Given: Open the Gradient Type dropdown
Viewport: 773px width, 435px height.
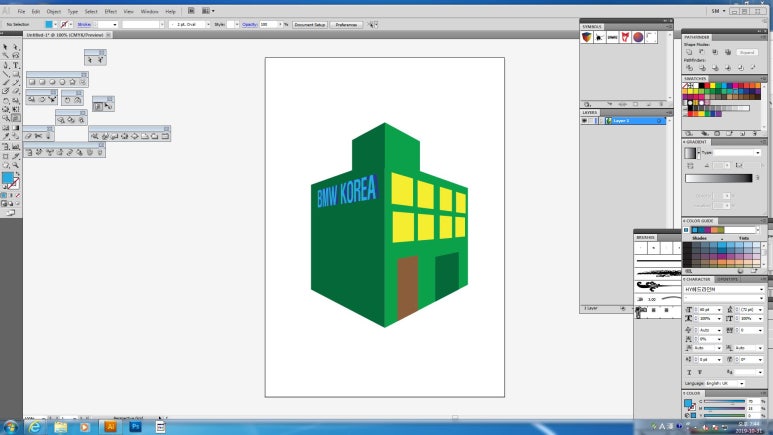Looking at the screenshot, I should 758,152.
